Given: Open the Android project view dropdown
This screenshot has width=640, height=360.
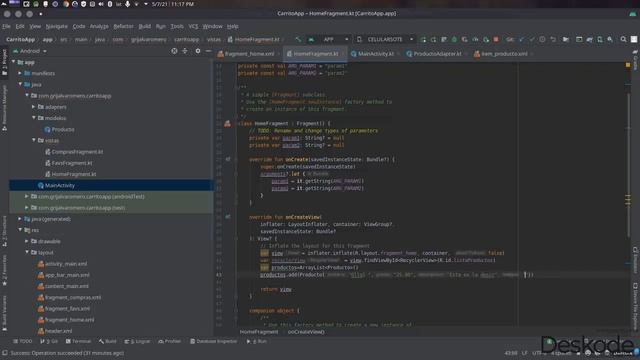Looking at the screenshot, I should (30, 51).
